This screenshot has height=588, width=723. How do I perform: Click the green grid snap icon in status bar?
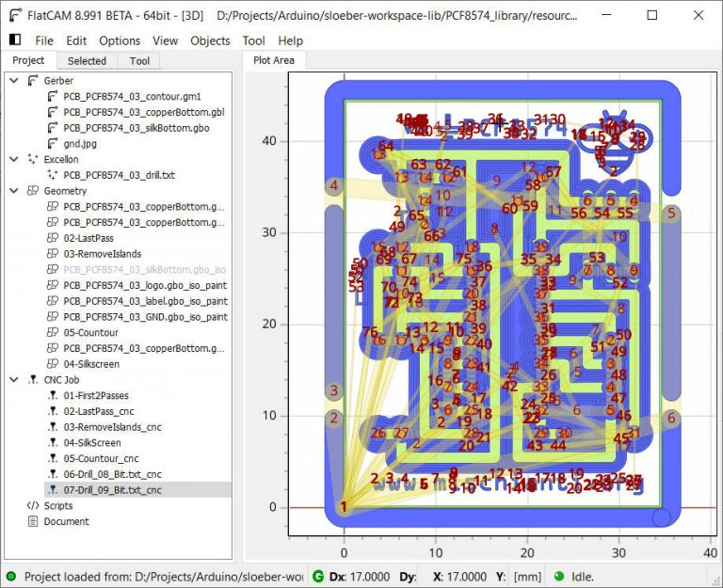click(318, 577)
